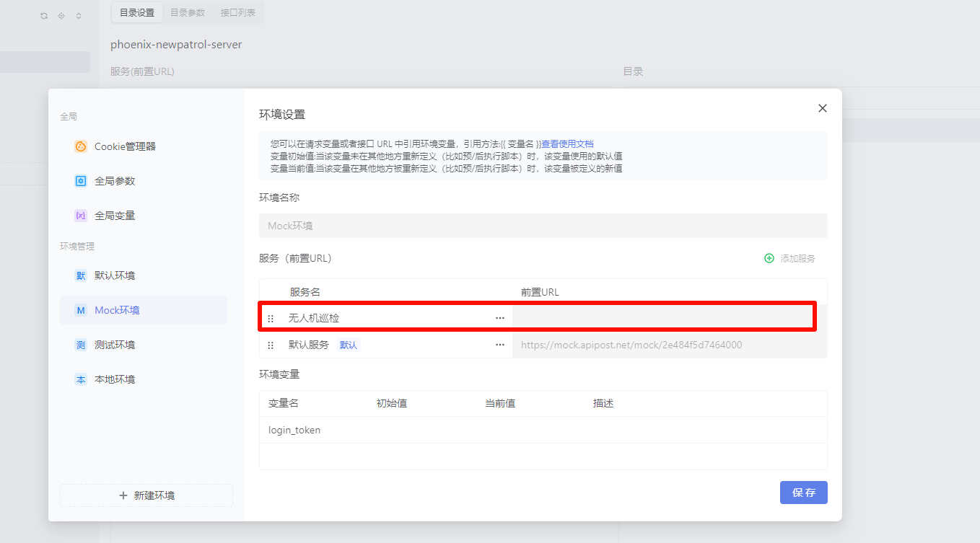The height and width of the screenshot is (543, 980).
Task: Close the 环境设置 dialog
Action: pos(823,108)
